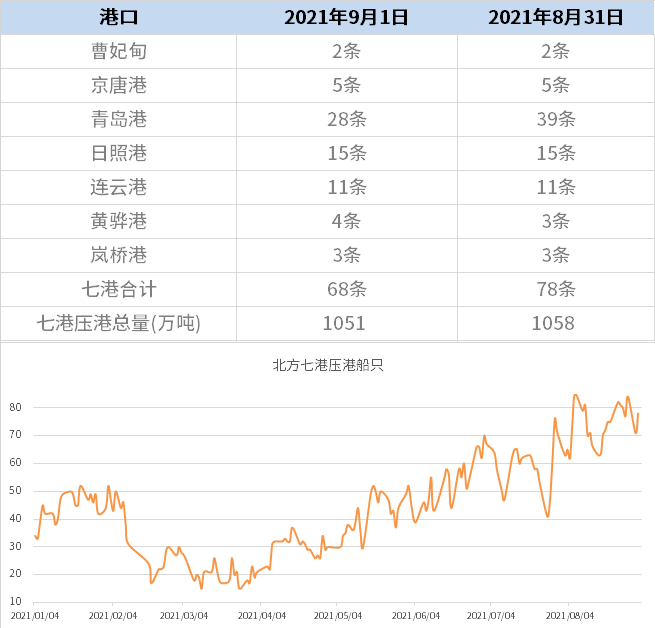The height and width of the screenshot is (628, 655).
Task: Click the chart title 北方七港压港船只
Action: 328,365
